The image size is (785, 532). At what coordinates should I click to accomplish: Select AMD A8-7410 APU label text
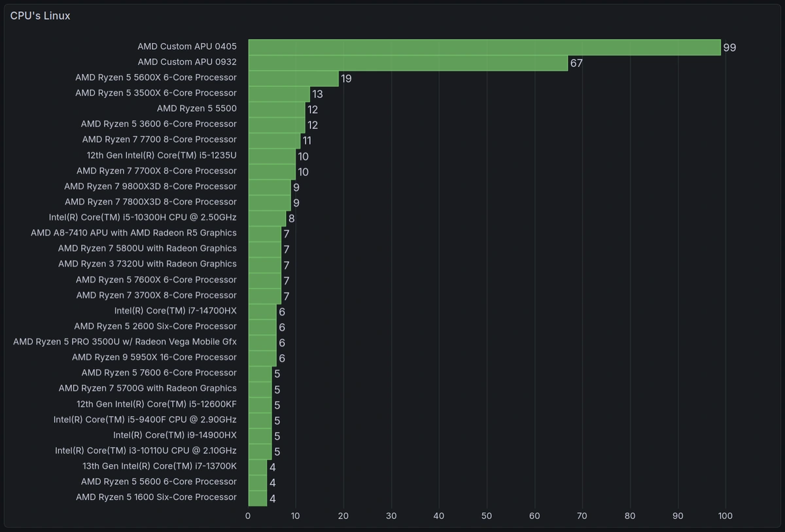pyautogui.click(x=133, y=233)
